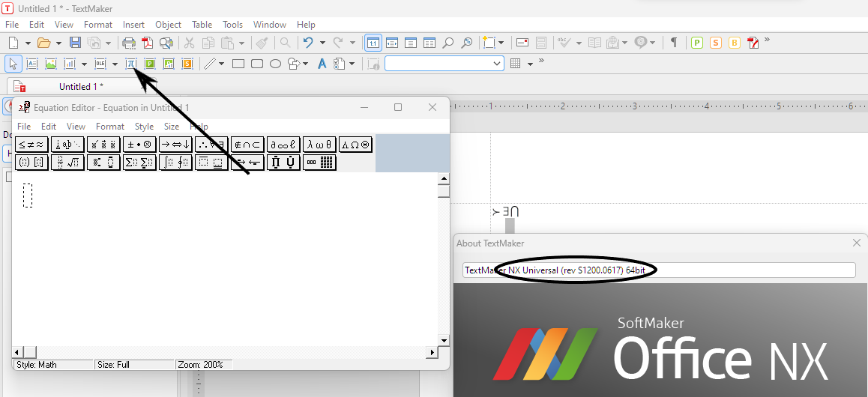Screen dimensions: 868x397
Task: Open lowercase Greek palette (λωθ)
Action: point(320,145)
